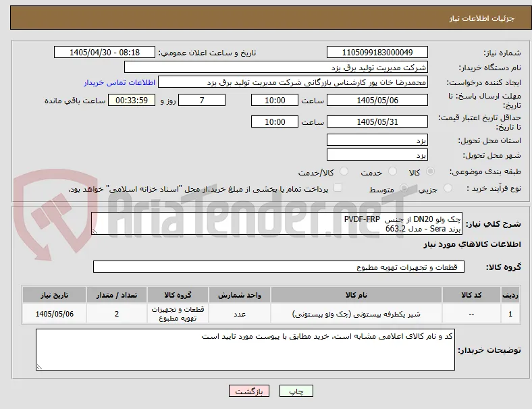This screenshot has height=409, width=532.
Task: Click the need date cell 1405/05/06
Action: coord(54,314)
